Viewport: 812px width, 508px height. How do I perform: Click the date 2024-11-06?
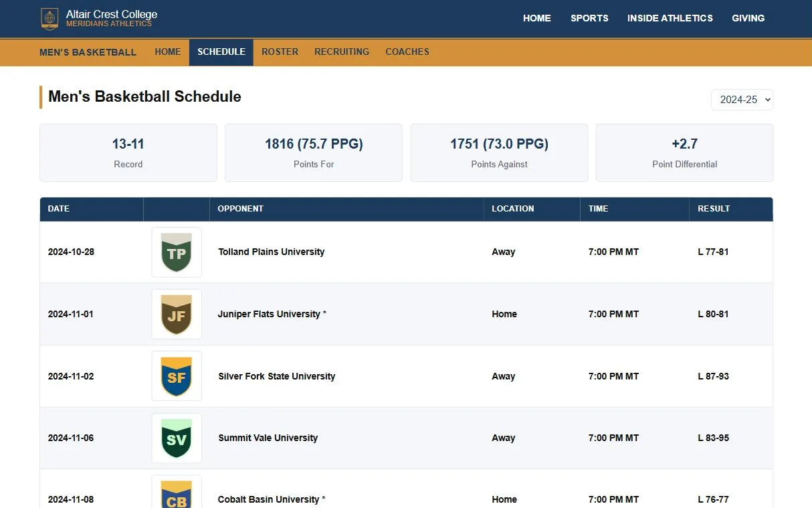coord(71,438)
